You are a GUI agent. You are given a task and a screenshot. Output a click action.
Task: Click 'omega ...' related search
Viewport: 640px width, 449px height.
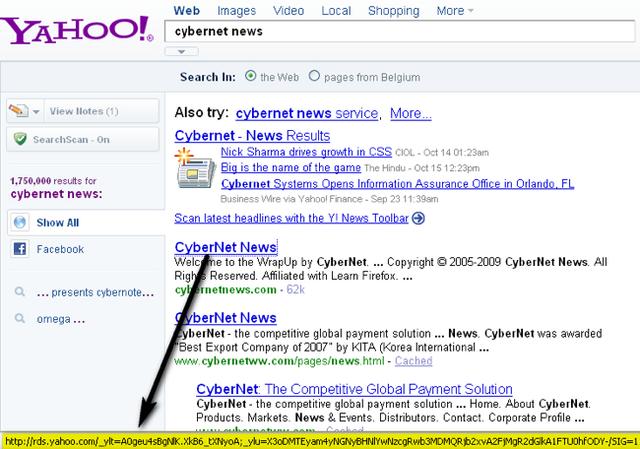[61, 319]
